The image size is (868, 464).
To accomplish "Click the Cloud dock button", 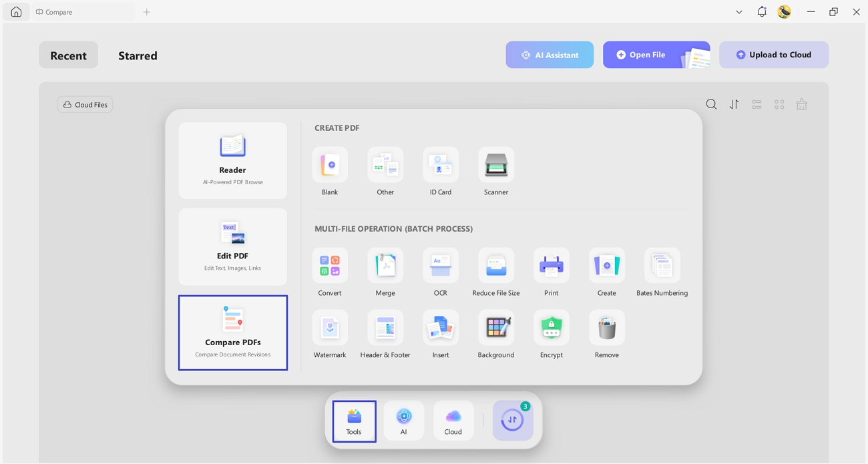I will (453, 421).
